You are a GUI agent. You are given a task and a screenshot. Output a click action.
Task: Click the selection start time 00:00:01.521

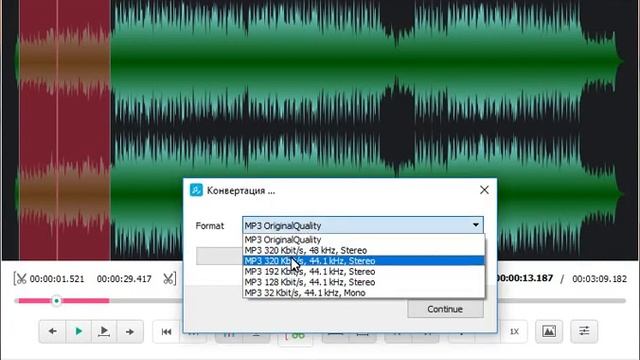click(57, 279)
